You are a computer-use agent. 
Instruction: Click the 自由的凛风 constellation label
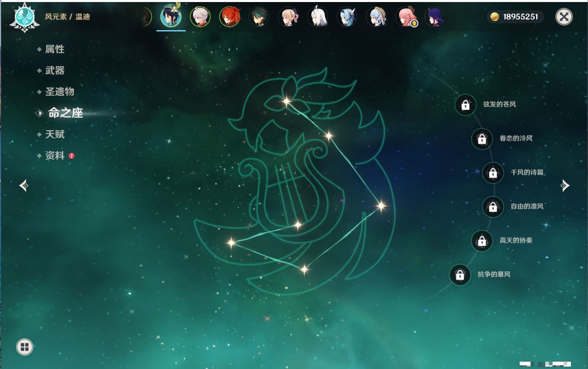527,206
